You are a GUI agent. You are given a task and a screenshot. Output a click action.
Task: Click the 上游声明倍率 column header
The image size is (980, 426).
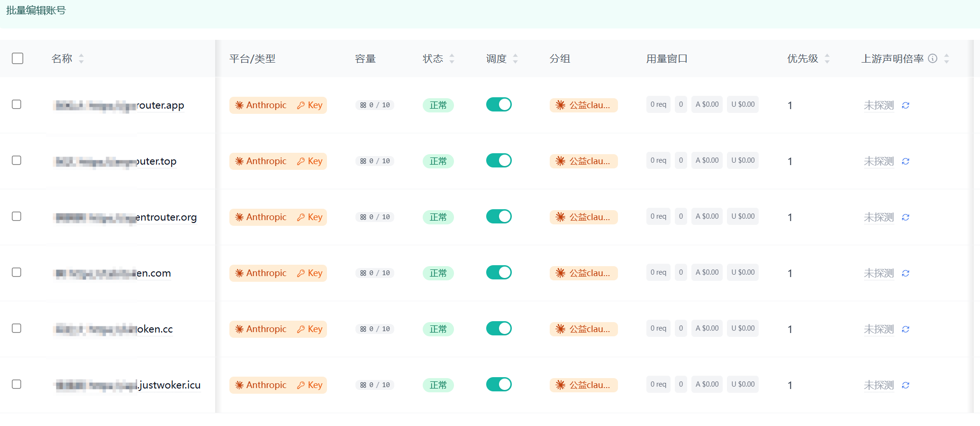click(892, 58)
